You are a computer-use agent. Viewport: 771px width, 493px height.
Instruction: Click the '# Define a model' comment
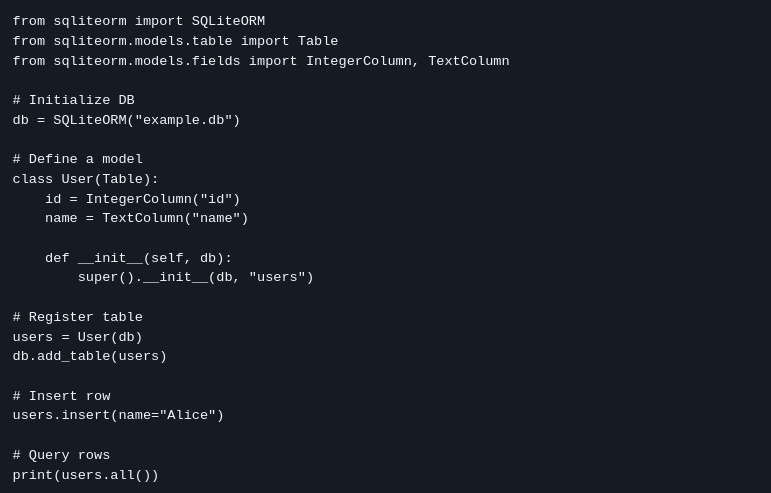pos(77,159)
